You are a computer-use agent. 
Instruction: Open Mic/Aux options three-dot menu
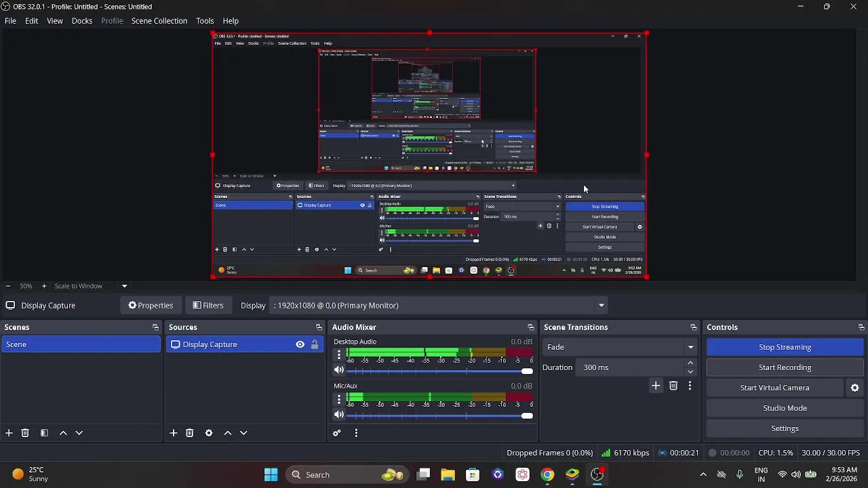click(339, 399)
